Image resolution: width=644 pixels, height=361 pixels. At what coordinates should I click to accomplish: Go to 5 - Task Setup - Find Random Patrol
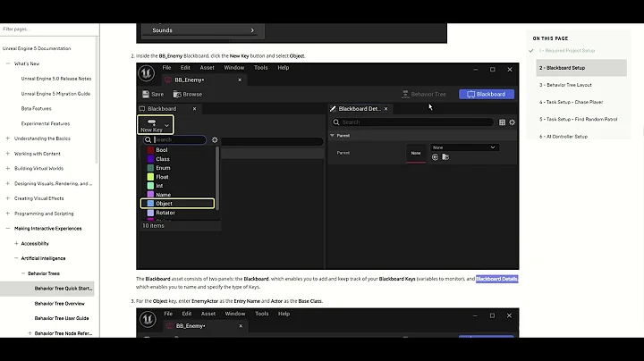click(579, 120)
